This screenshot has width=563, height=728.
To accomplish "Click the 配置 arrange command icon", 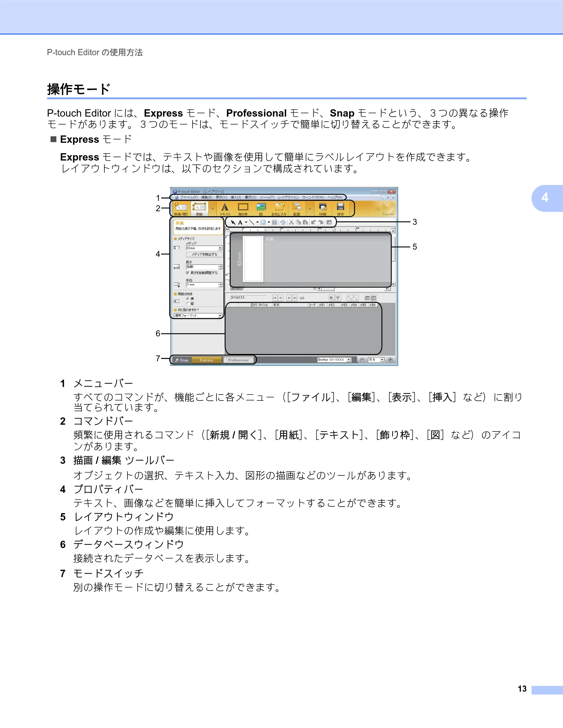I will (x=297, y=209).
